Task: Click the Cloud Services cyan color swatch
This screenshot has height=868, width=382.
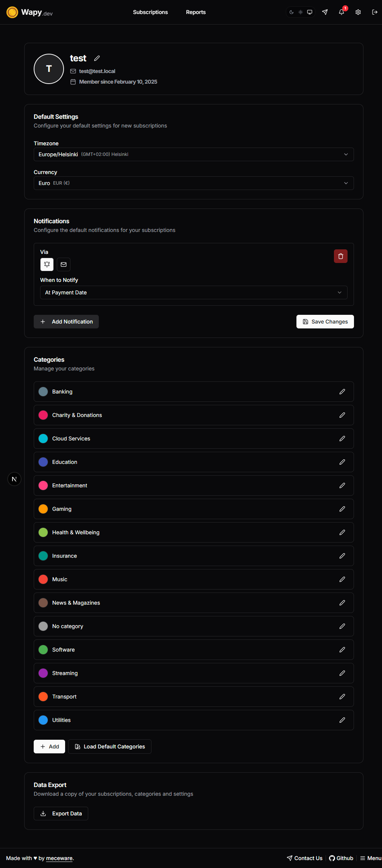Action: (43, 439)
